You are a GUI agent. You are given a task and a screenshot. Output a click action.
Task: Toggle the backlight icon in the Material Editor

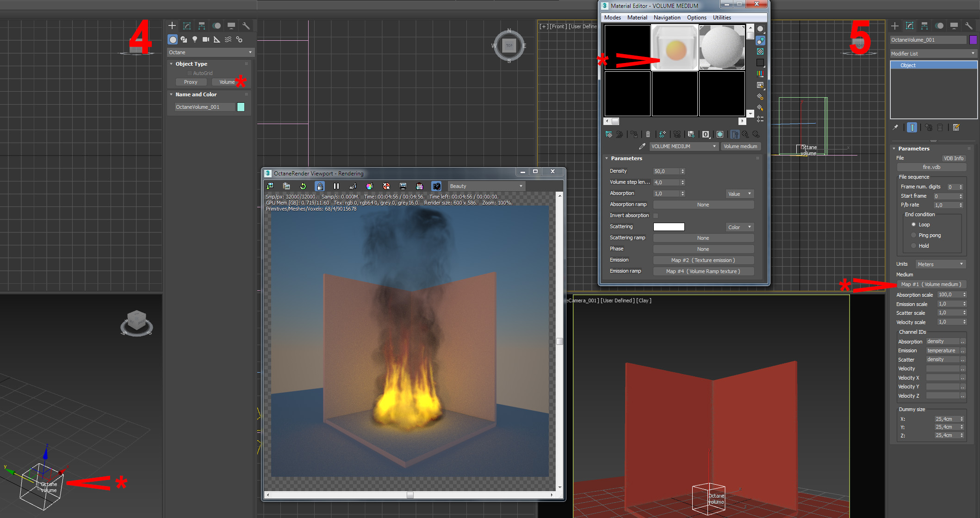[x=760, y=41]
